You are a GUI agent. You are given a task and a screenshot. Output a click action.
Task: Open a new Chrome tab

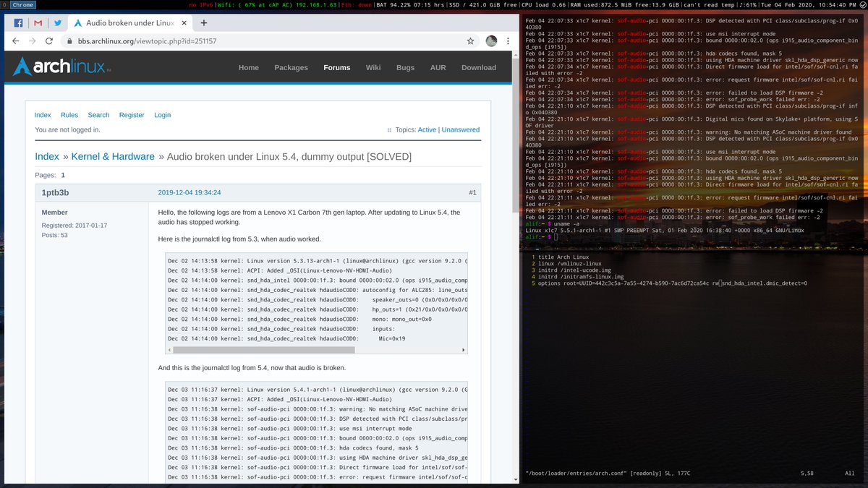coord(204,23)
